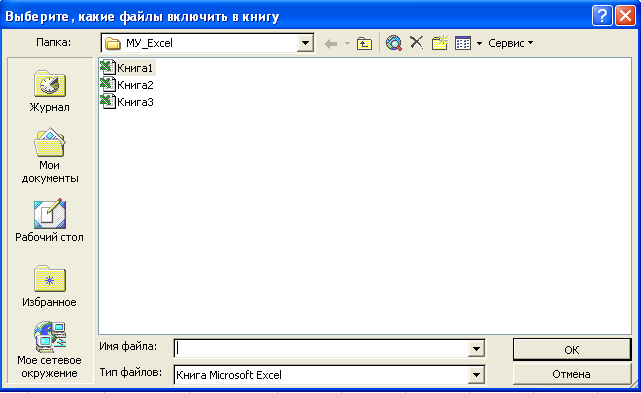Change file view with Views icon

(463, 43)
